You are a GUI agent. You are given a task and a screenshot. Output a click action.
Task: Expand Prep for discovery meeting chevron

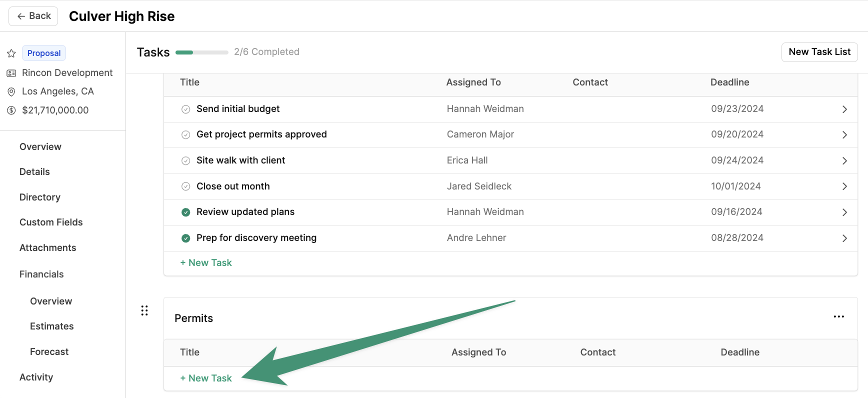844,238
